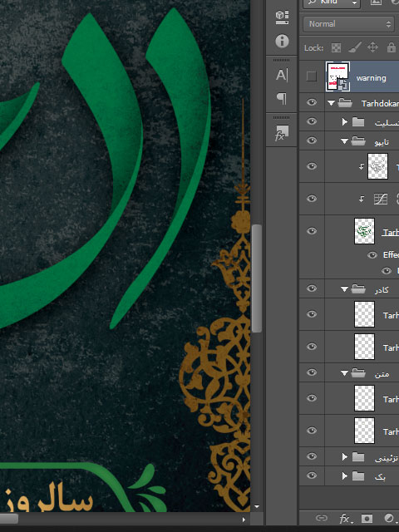399x532 pixels.
Task: Click the add layer style fx icon
Action: (x=344, y=518)
